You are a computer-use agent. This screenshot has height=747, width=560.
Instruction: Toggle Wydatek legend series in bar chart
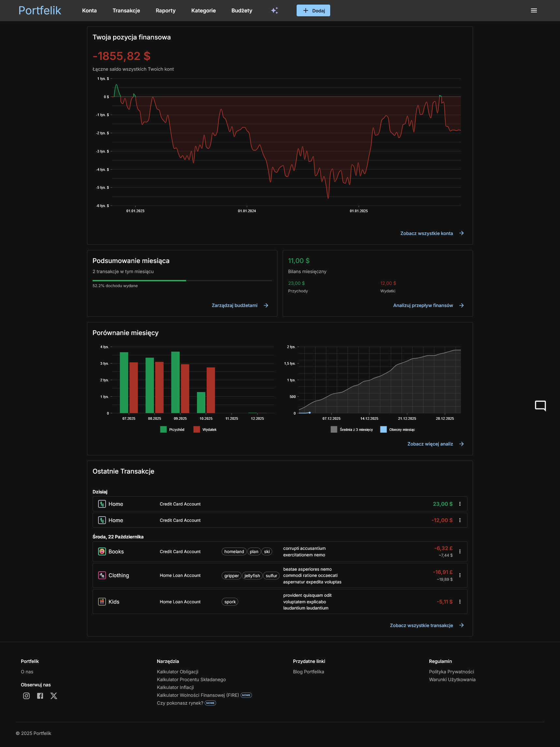[205, 430]
